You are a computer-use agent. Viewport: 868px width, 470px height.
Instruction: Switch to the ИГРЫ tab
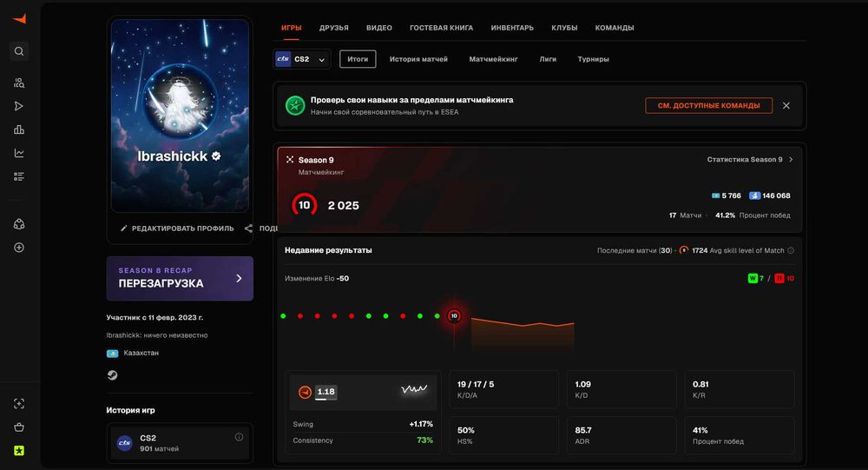point(291,28)
